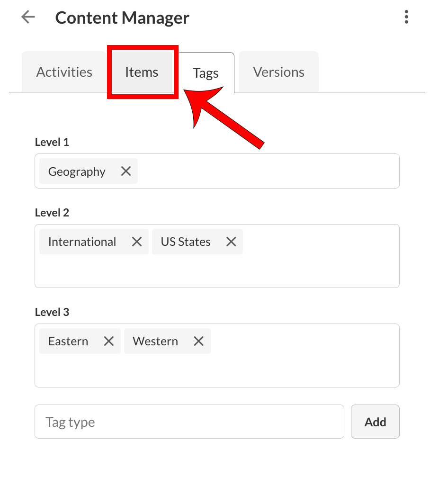Click inside the Level 1 tag container
448x486 pixels.
tap(284, 171)
